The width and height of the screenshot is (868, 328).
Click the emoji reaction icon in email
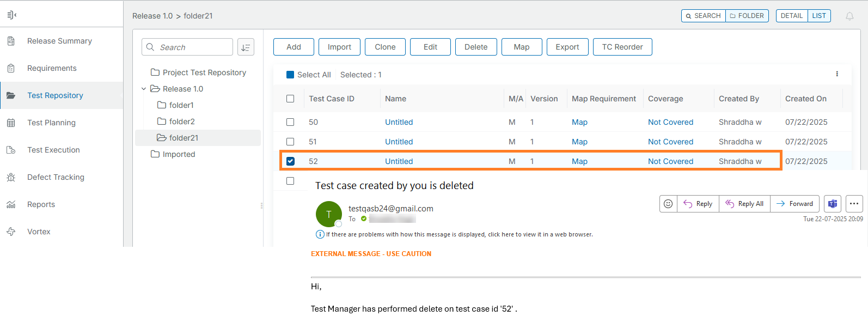668,204
